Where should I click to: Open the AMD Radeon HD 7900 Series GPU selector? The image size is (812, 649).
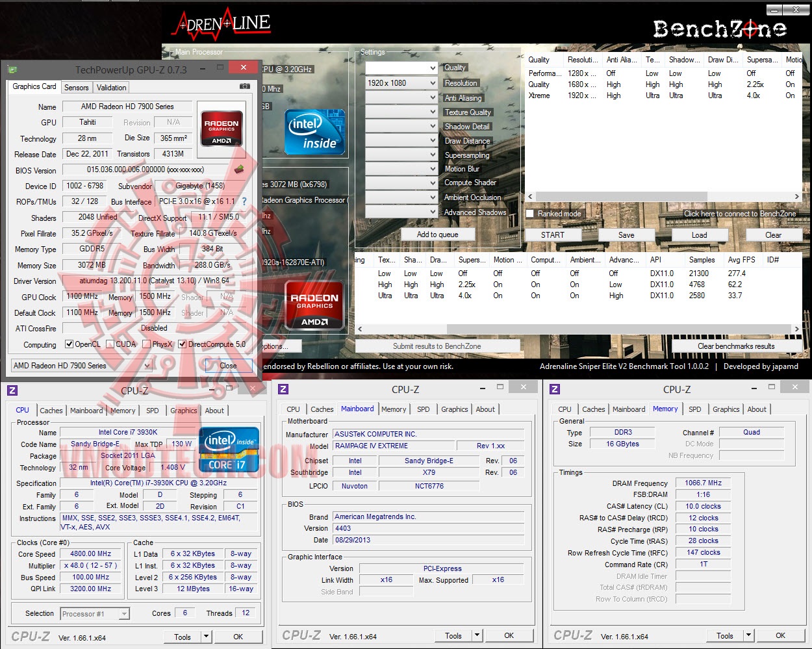coord(82,366)
